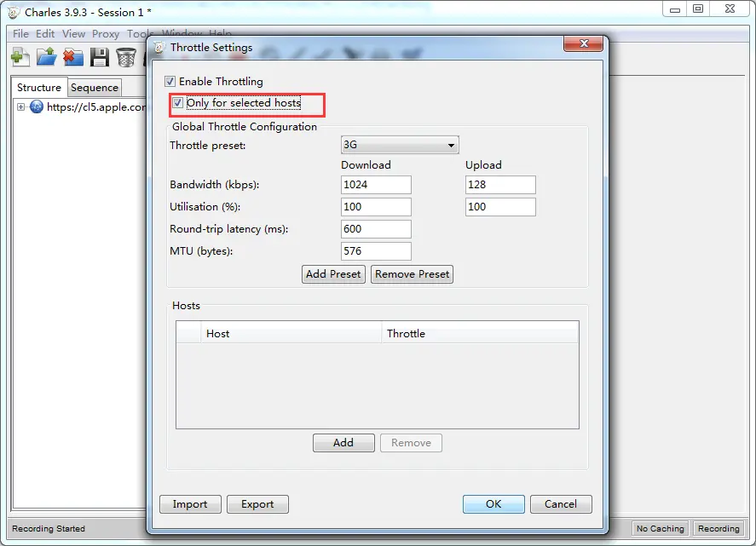756x546 pixels.
Task: Click Add under the Hosts table
Action: tap(343, 443)
